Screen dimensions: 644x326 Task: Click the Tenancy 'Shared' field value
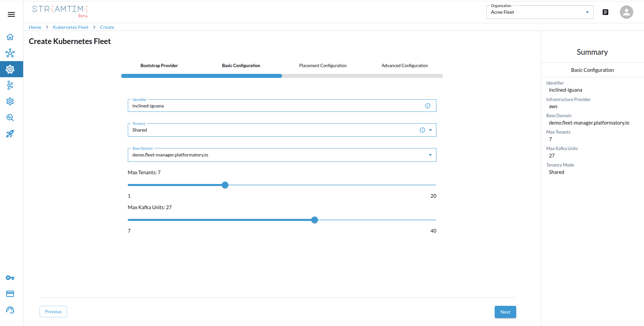pyautogui.click(x=140, y=130)
